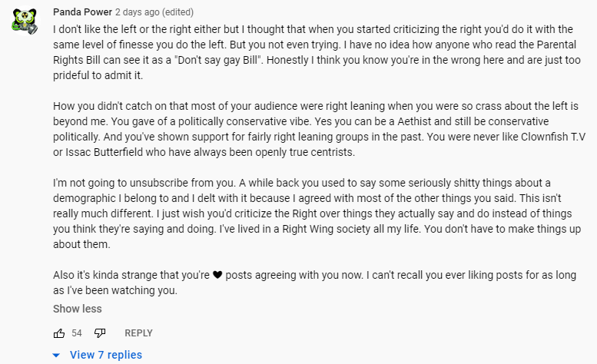Collapse the comment with Show less

[78, 309]
